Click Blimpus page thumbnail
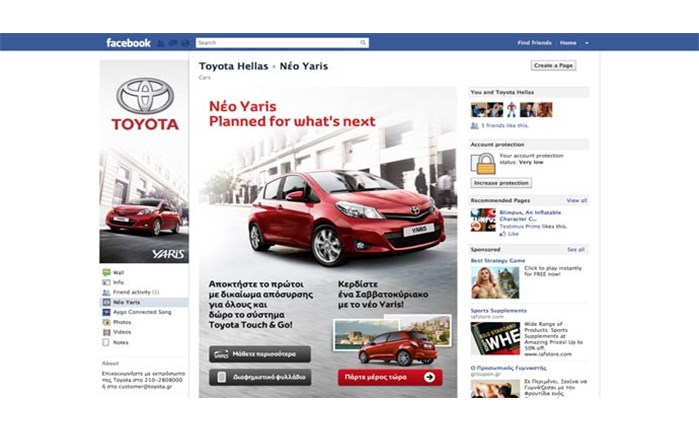This screenshot has width=699, height=430. click(x=483, y=220)
